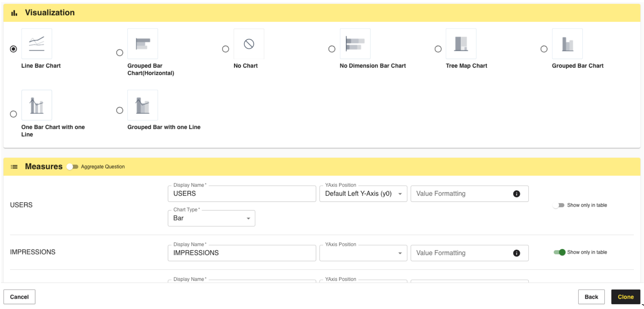Viewport: 644px width, 309px height.
Task: Click the Grouped Bar Chart thumbnail icon
Action: (x=567, y=44)
